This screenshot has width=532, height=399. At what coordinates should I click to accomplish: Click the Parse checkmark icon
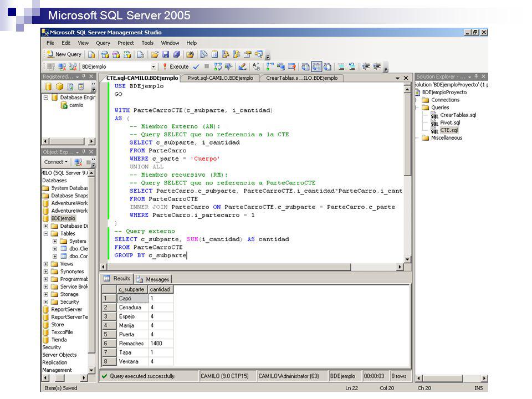point(196,66)
